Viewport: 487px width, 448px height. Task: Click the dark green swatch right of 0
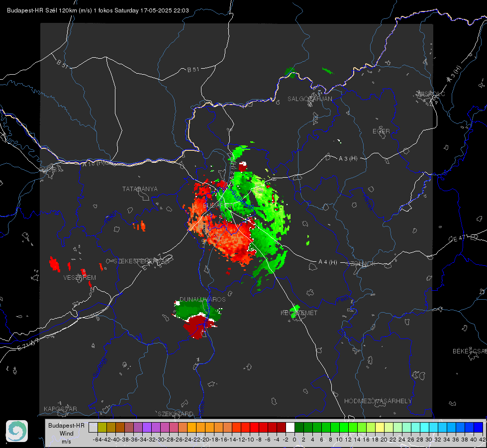[299, 428]
